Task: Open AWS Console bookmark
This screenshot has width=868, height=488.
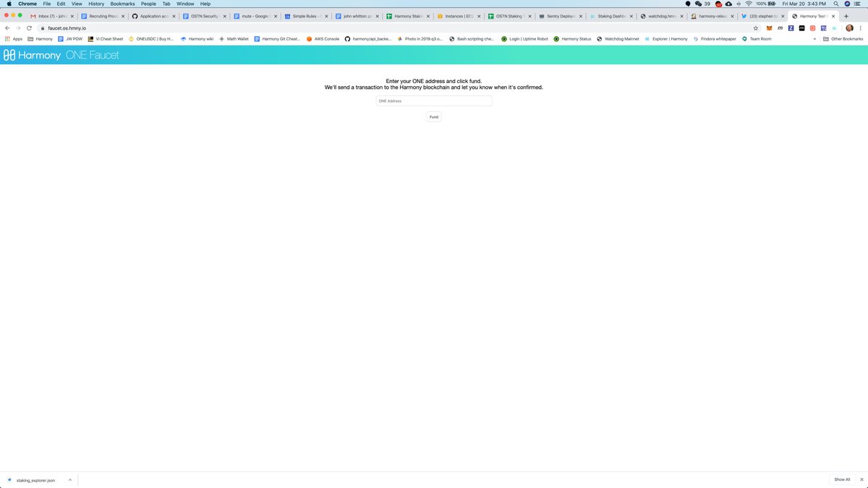Action: click(323, 38)
